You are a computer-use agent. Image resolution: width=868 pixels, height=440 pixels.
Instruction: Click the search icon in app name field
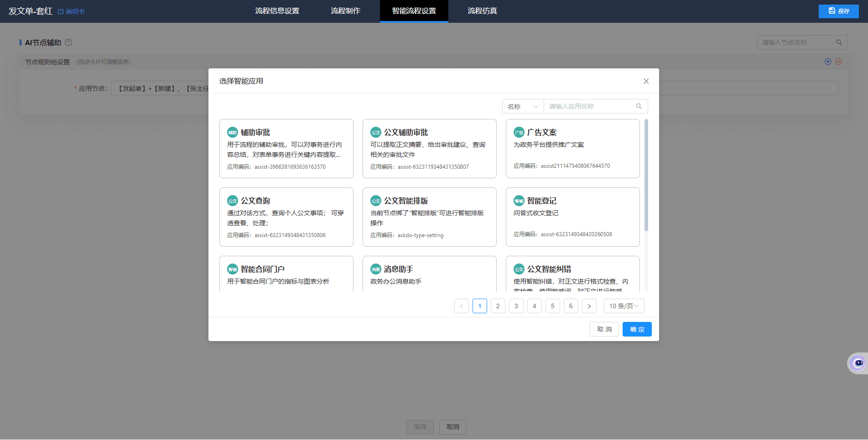click(639, 106)
